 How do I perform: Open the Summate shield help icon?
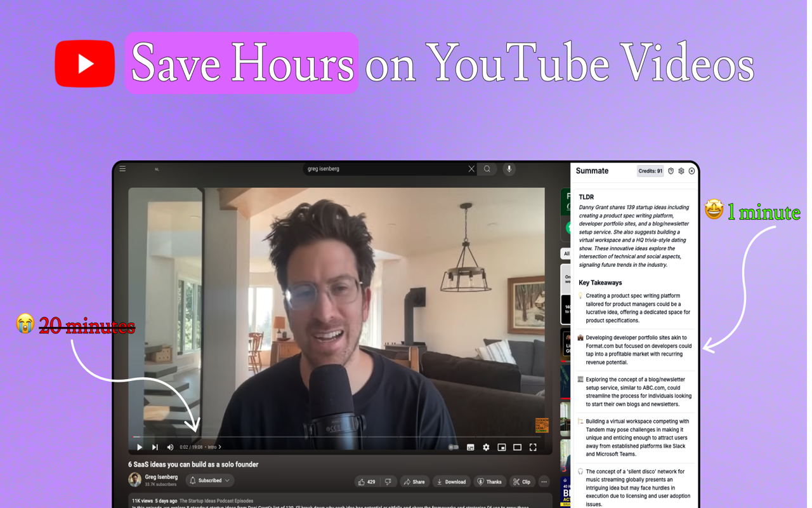pyautogui.click(x=671, y=171)
